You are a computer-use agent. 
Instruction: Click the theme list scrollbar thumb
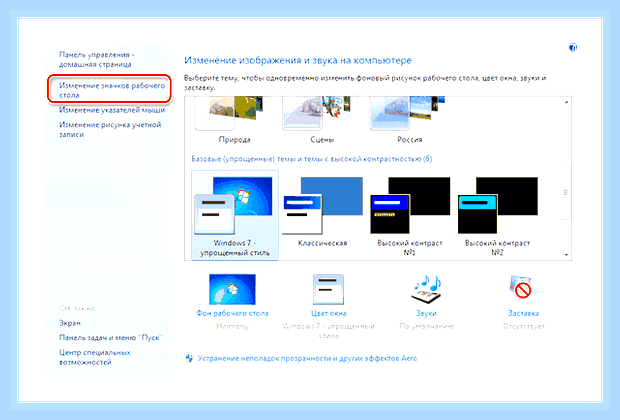pyautogui.click(x=566, y=192)
